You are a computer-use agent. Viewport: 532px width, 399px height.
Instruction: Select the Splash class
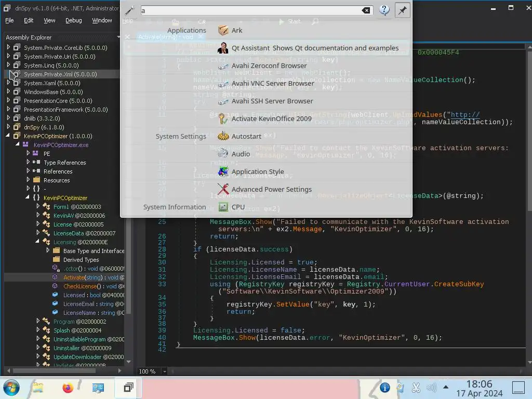77,330
